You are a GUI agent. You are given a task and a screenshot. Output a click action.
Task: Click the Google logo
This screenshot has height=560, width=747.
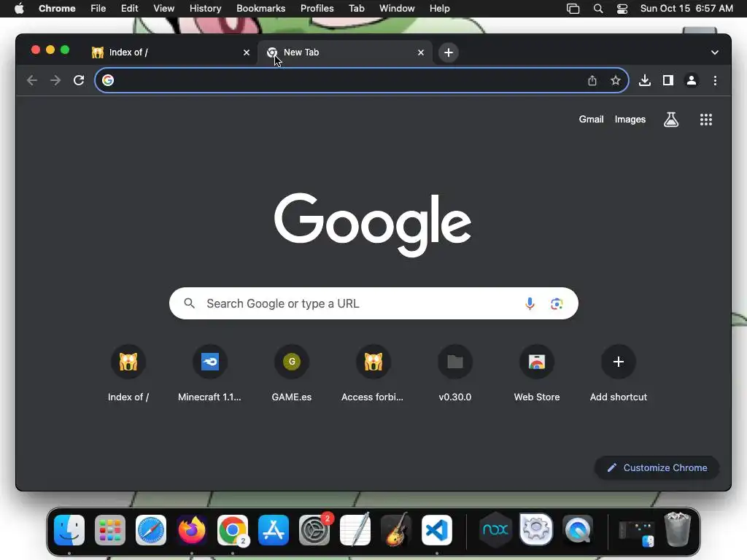coord(373,225)
